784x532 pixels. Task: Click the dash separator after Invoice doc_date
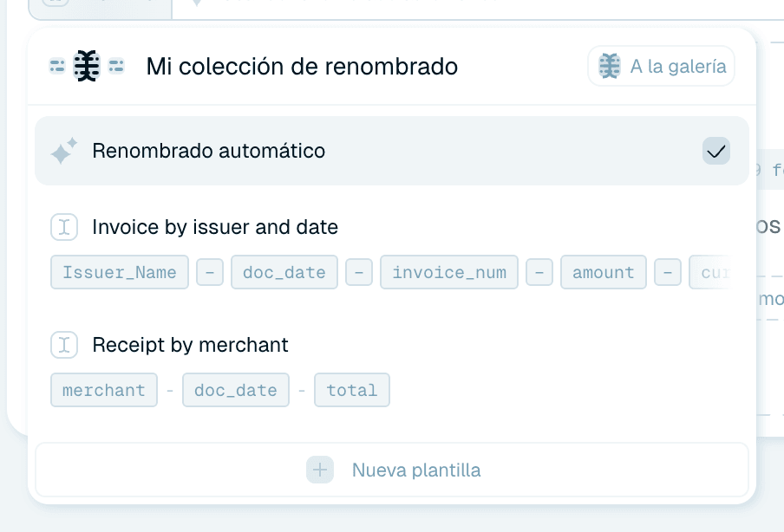tap(359, 272)
